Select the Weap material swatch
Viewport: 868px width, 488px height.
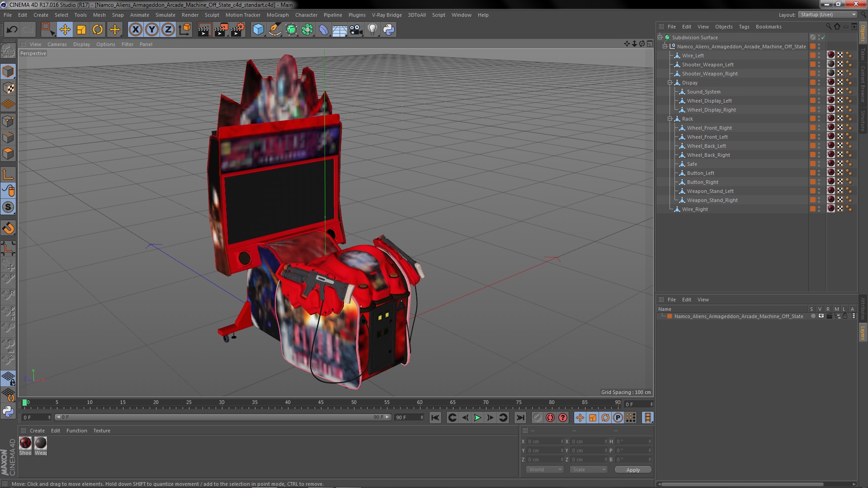[41, 443]
